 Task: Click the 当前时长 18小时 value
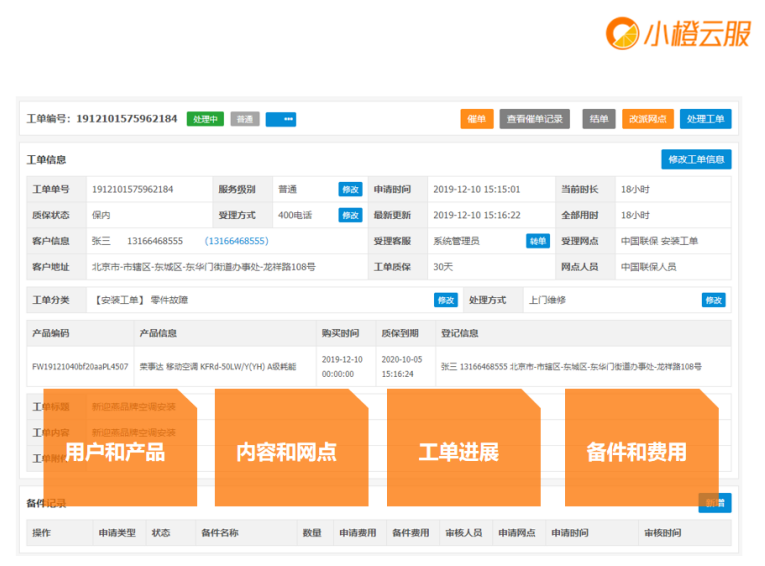click(x=635, y=189)
